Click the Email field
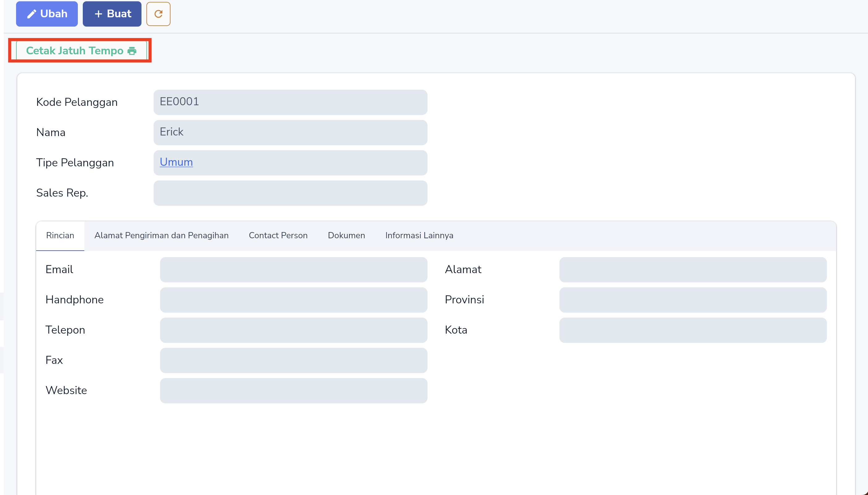Viewport: 868px width, 495px height. tap(294, 270)
